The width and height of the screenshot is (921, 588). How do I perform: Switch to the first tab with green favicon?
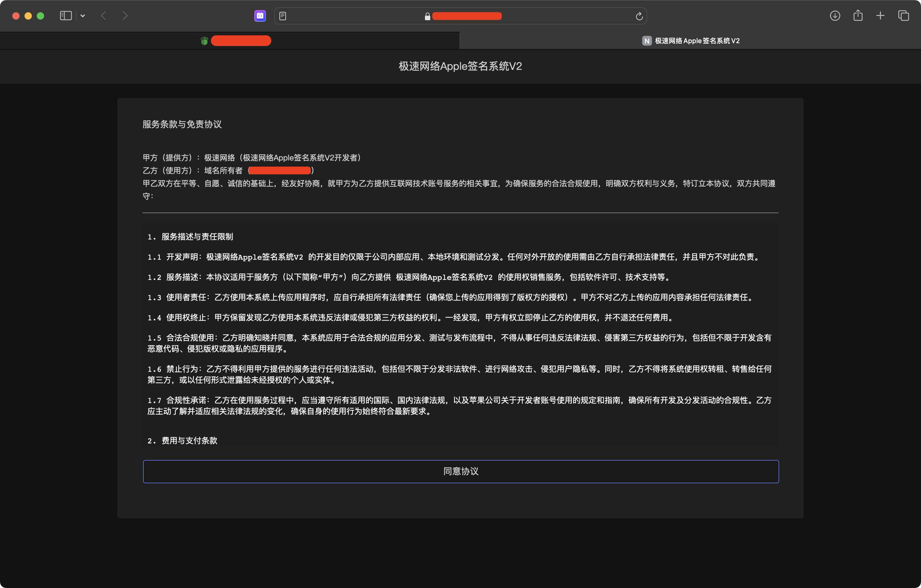point(229,40)
